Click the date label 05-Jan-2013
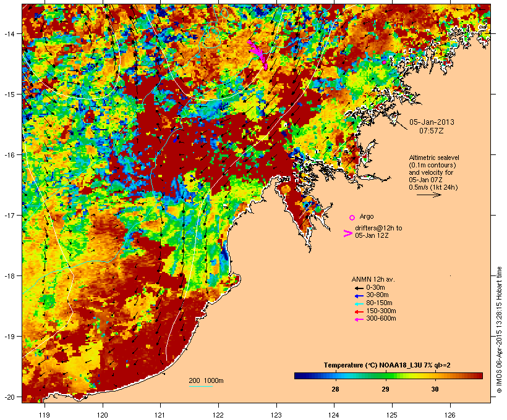 (432, 122)
